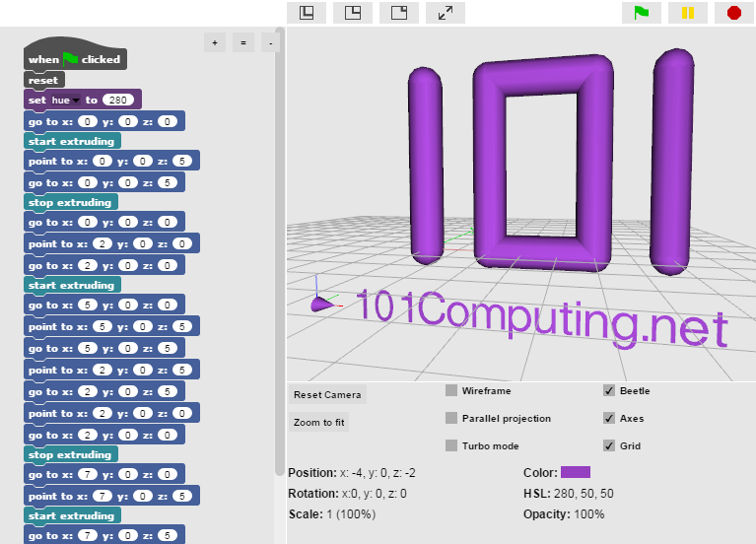Toggle fullscreen with the expand arrows icon
The width and height of the screenshot is (756, 544).
pyautogui.click(x=445, y=13)
